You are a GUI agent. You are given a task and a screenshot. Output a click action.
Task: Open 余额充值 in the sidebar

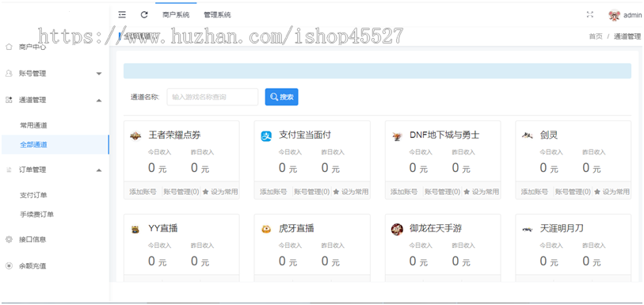tap(32, 266)
